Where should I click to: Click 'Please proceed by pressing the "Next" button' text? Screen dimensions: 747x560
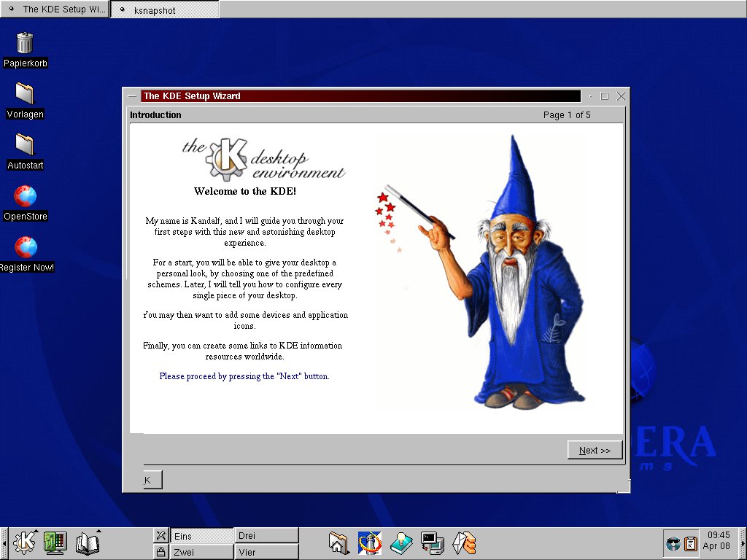pyautogui.click(x=244, y=376)
